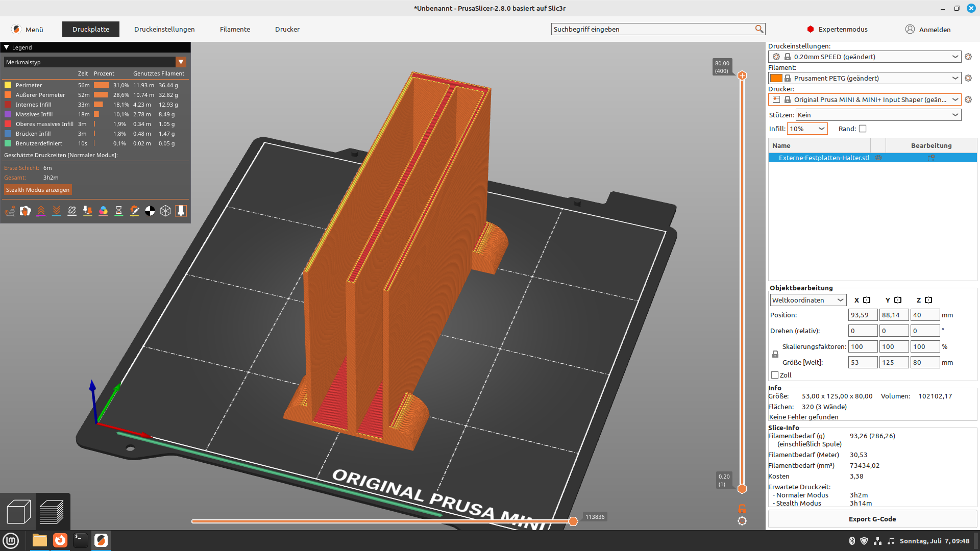Click the Name column header
980x551 pixels.
pyautogui.click(x=819, y=145)
